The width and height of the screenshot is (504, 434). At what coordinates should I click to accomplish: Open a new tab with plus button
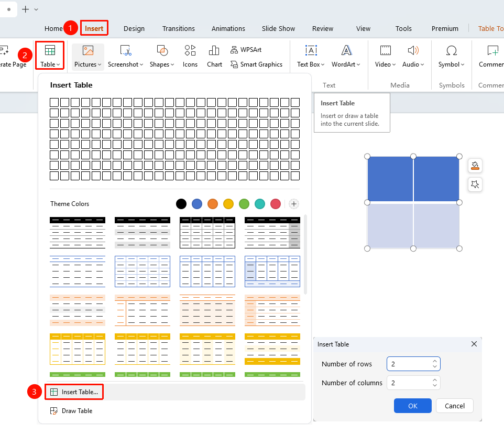pos(25,9)
